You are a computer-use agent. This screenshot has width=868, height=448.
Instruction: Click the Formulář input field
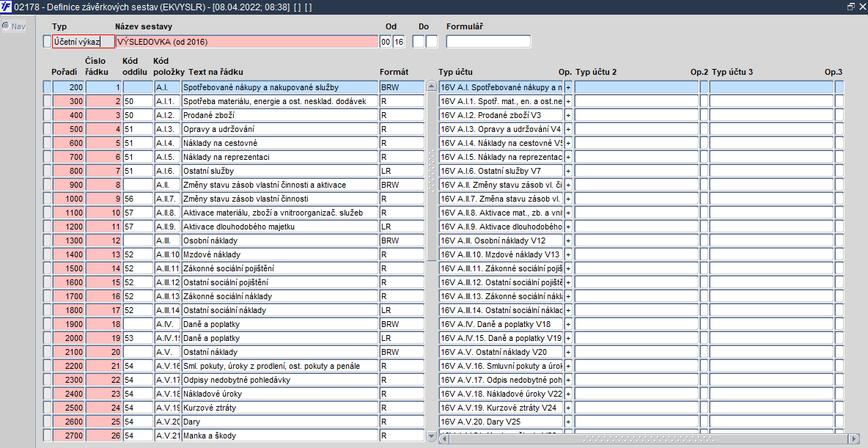(x=488, y=42)
